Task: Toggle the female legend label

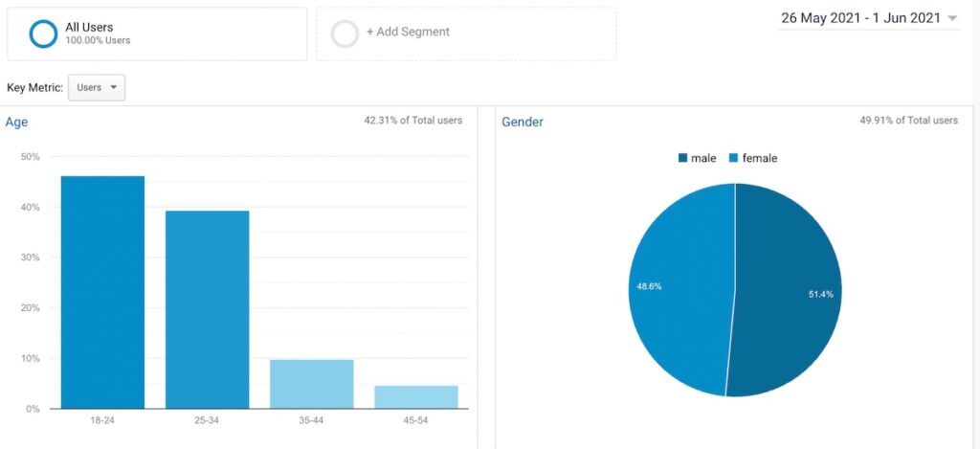Action: [759, 158]
